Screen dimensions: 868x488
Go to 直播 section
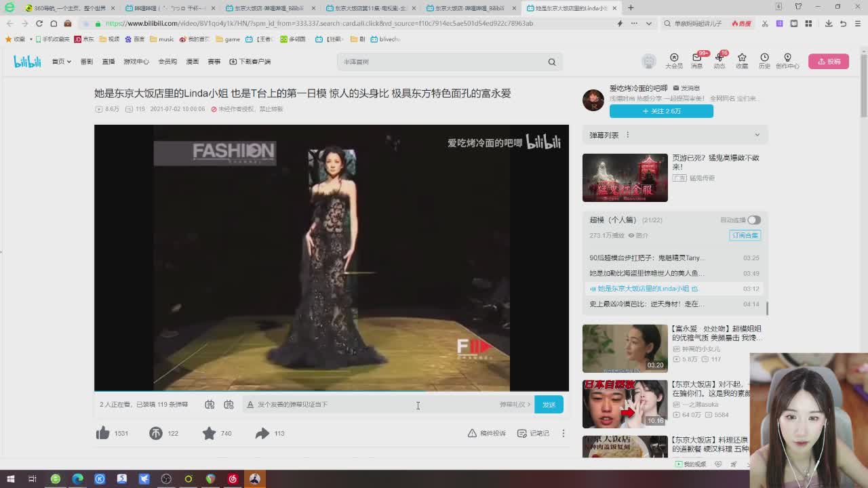(108, 62)
